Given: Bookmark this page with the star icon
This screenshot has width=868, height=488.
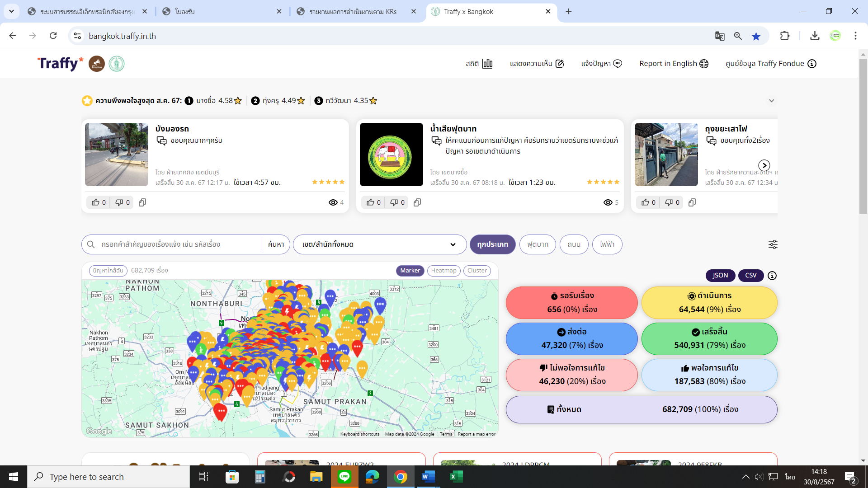Looking at the screenshot, I should click(756, 36).
